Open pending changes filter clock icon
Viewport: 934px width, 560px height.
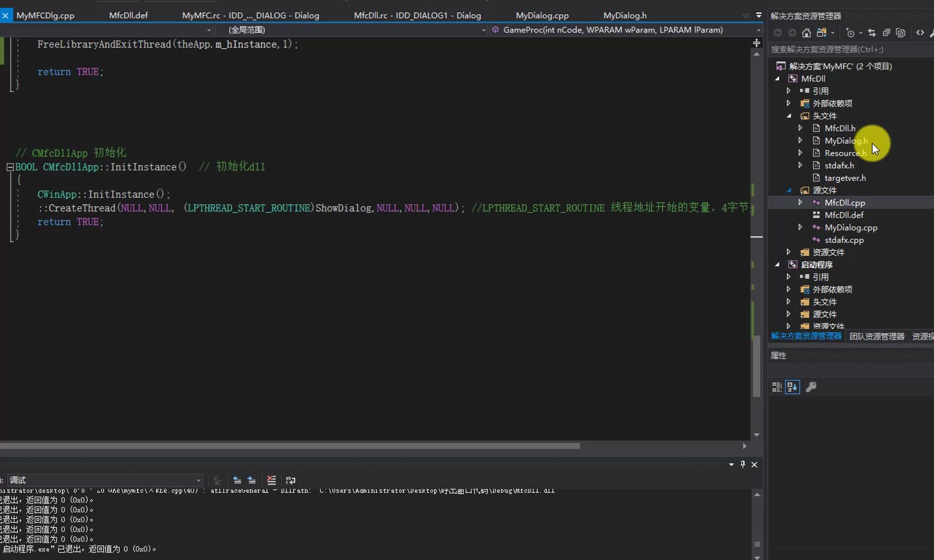(x=850, y=33)
